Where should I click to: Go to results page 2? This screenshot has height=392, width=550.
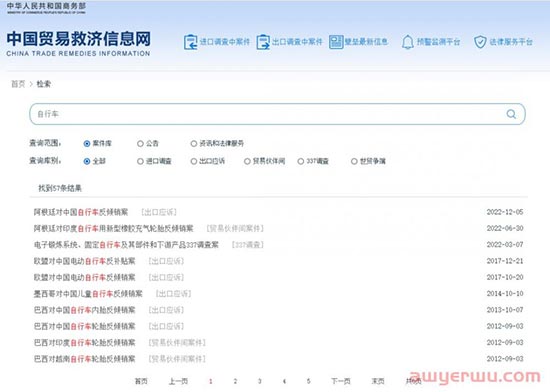(x=235, y=381)
